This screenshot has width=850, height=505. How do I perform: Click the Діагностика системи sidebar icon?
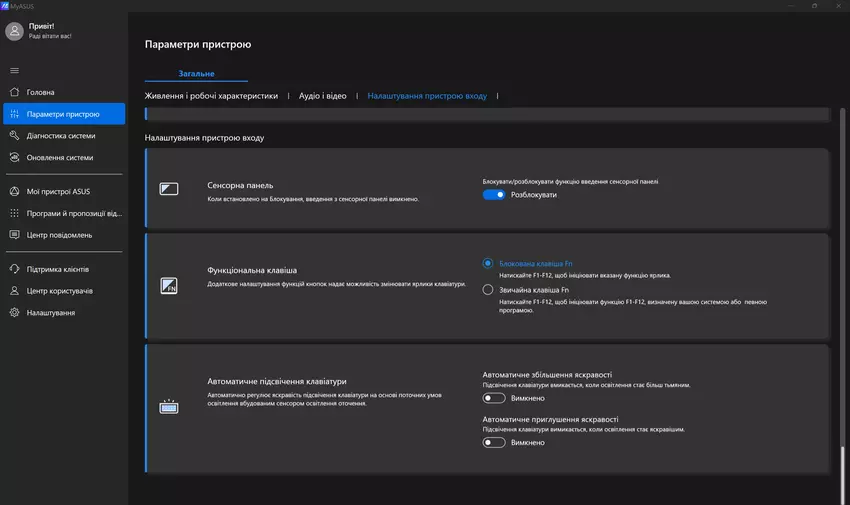(x=14, y=136)
